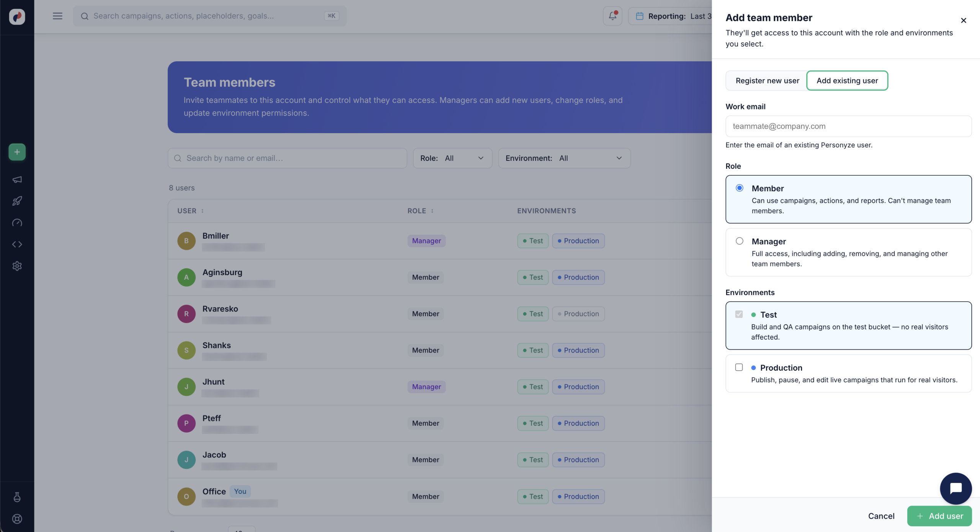980x532 pixels.
Task: Click the Work email input field
Action: (x=848, y=126)
